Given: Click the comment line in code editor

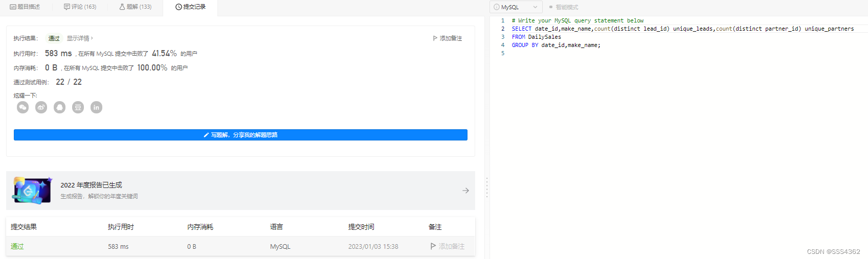Looking at the screenshot, I should pyautogui.click(x=577, y=20).
